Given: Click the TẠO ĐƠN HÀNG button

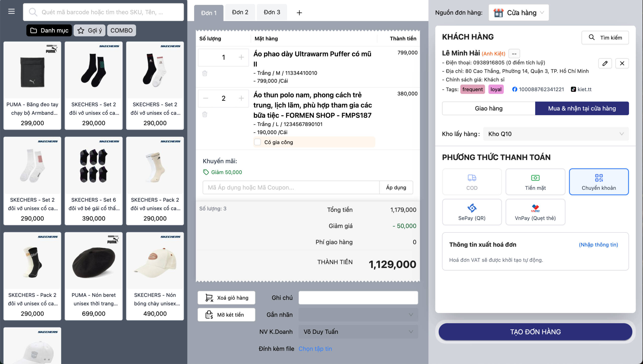Looking at the screenshot, I should pyautogui.click(x=535, y=332).
